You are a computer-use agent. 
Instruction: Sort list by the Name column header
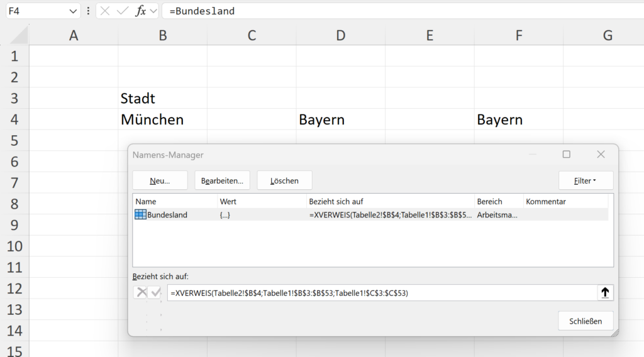(x=174, y=201)
